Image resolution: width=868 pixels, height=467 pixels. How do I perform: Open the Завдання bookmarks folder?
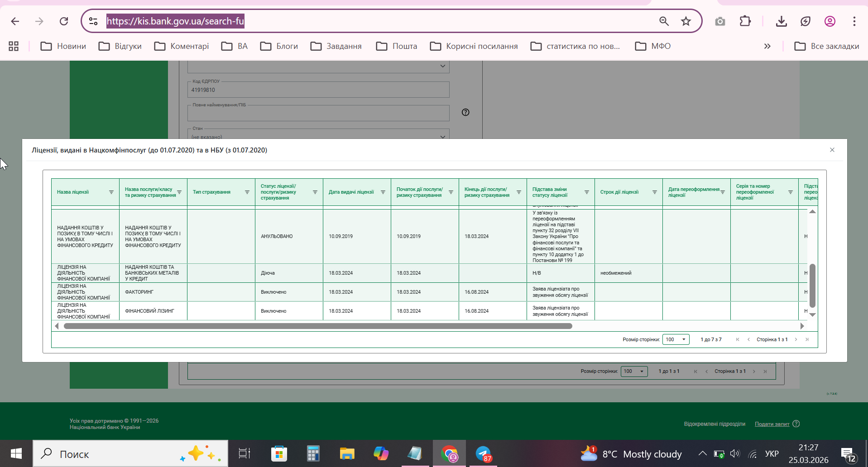[336, 46]
